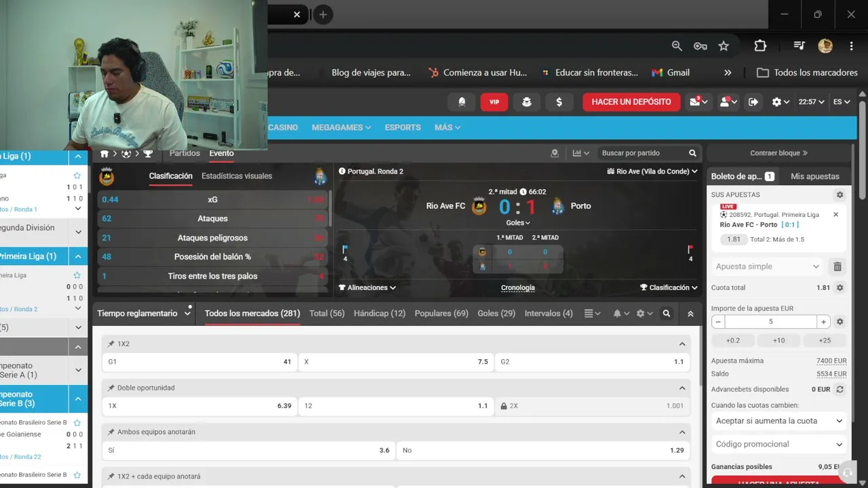Image resolution: width=868 pixels, height=488 pixels.
Task: Open gear settings next to Cuota total
Action: coord(840,287)
